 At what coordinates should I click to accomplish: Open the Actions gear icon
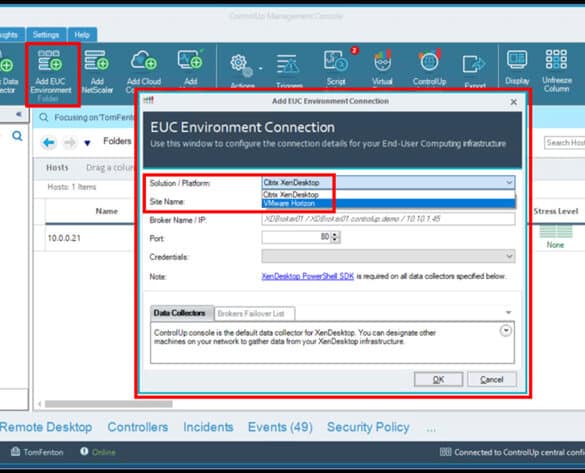[241, 64]
